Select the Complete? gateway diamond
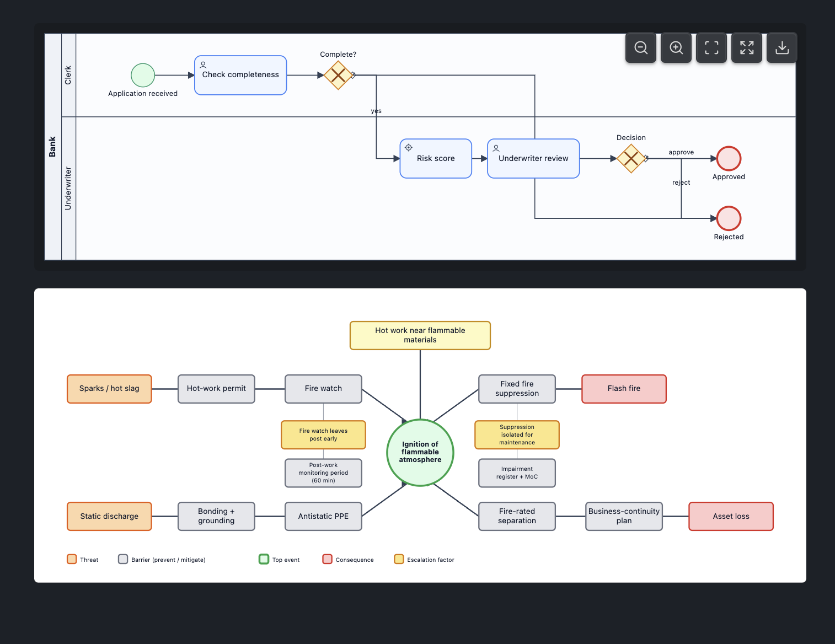 point(338,75)
